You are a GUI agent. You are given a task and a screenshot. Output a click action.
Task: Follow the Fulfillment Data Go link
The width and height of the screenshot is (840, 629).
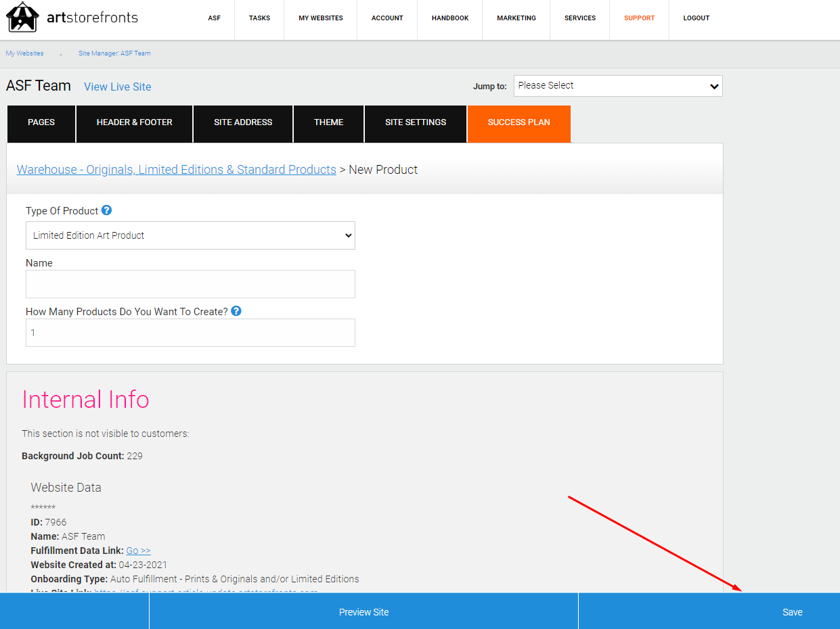[138, 551]
